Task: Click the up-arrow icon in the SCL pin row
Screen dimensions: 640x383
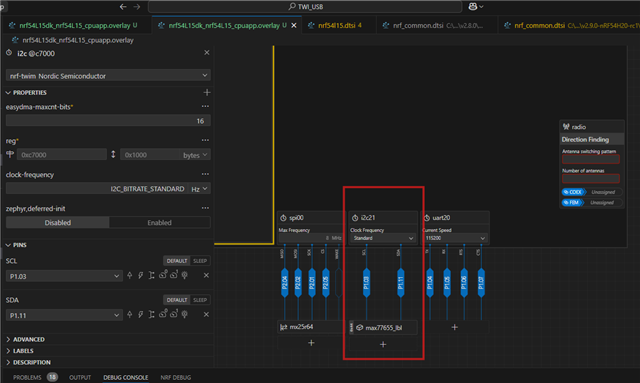Action: 129,275
